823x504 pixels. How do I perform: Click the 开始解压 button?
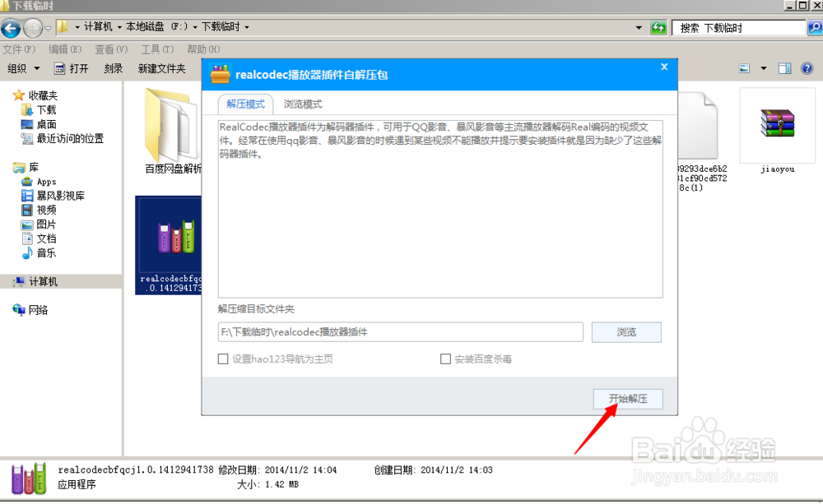(627, 399)
